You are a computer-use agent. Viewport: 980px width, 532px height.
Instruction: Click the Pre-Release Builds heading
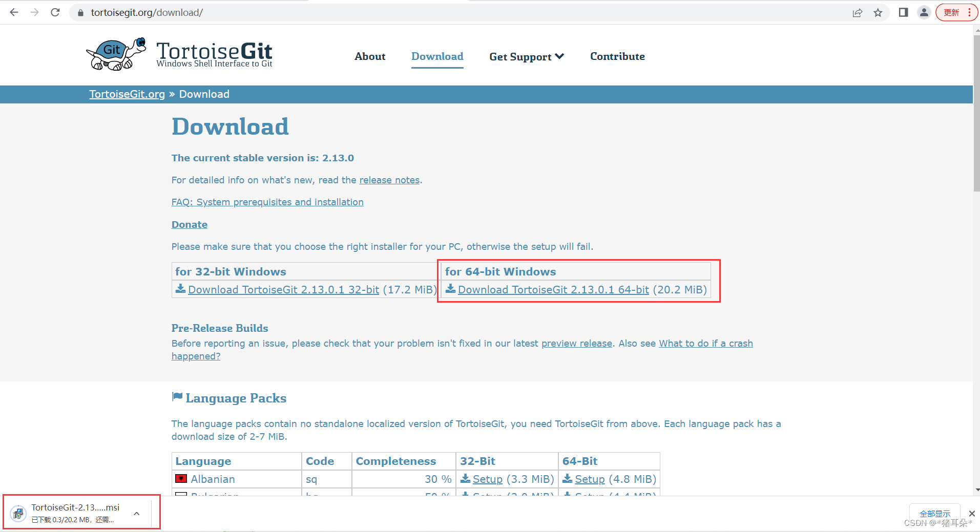(220, 328)
